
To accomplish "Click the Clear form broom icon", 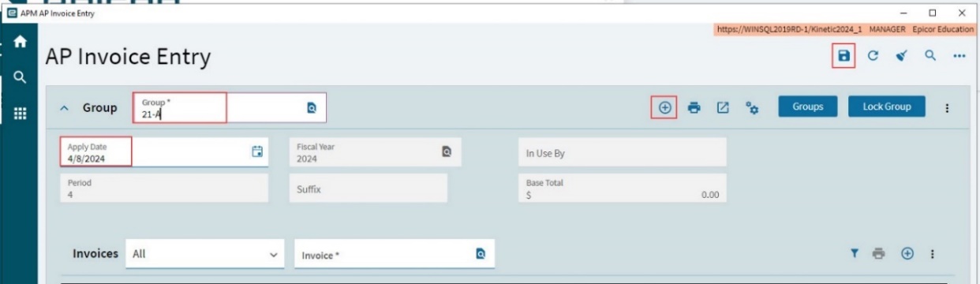I will [901, 56].
